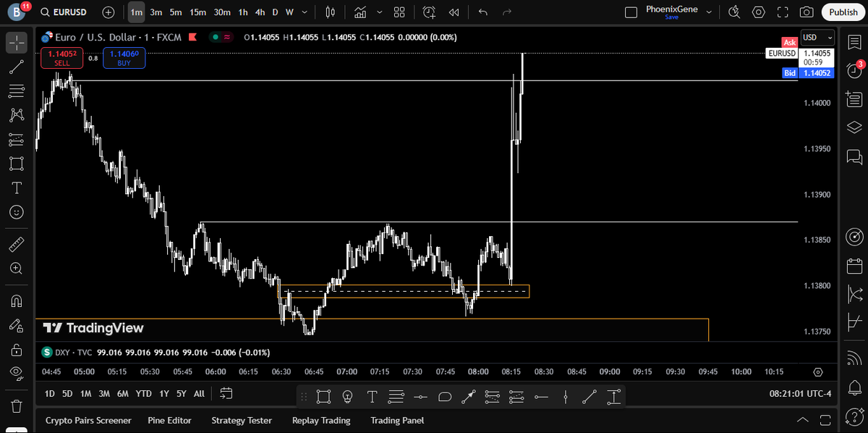Open the Indicators chart icon
868x433 pixels.
coord(359,12)
